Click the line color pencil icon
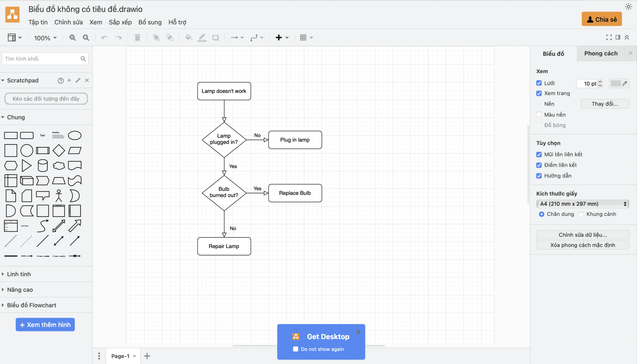This screenshot has width=637, height=364. pos(202,38)
